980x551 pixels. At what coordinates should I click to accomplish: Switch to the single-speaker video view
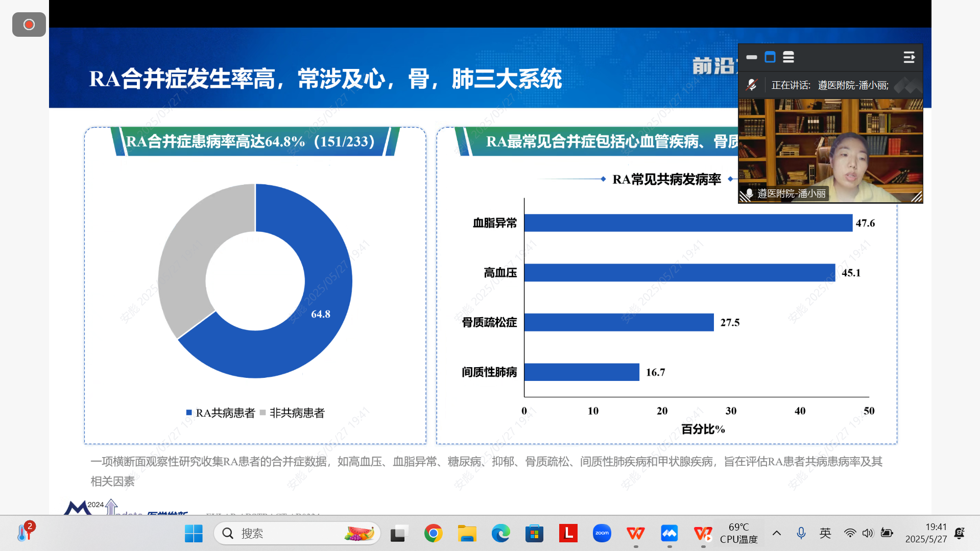[770, 57]
